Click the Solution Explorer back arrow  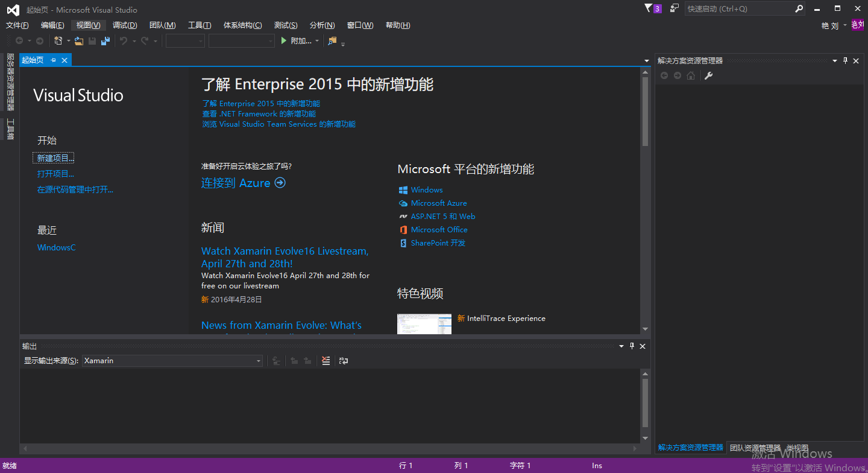(x=664, y=75)
